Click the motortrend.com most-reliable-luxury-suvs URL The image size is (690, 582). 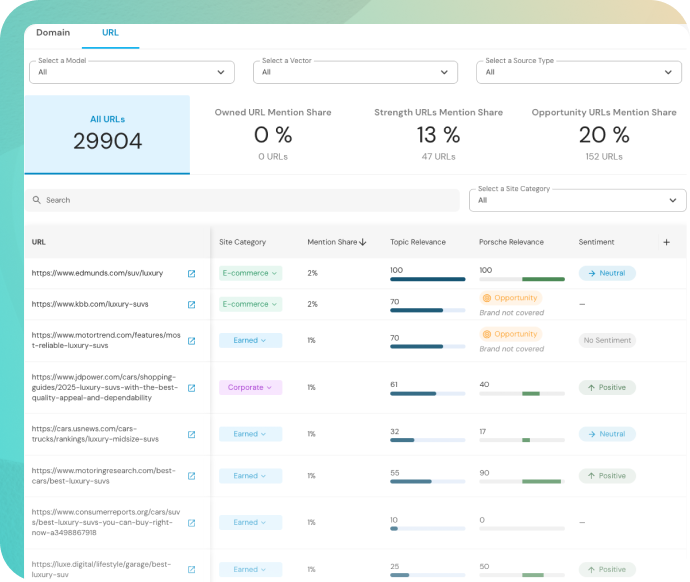pyautogui.click(x=106, y=340)
